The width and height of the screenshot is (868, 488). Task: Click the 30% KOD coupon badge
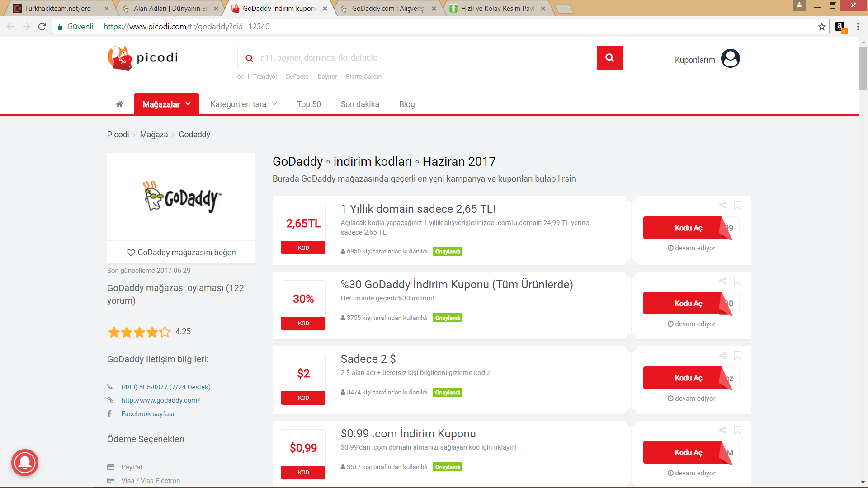(303, 305)
